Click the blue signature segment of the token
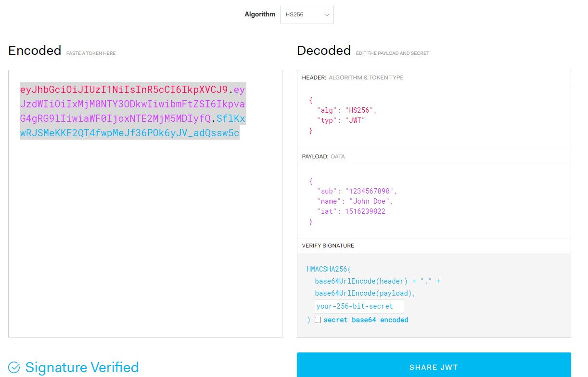Viewport: 588px width, 377px height. point(130,133)
